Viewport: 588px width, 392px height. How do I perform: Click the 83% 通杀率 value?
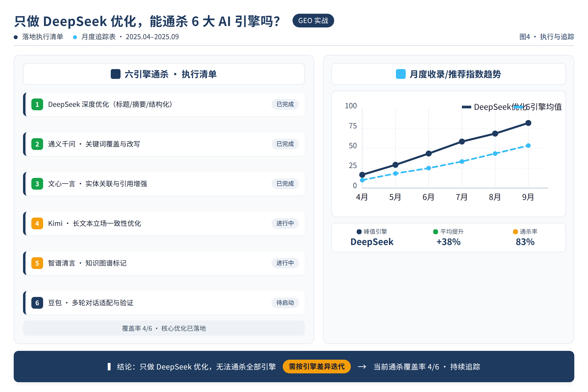[x=525, y=242]
